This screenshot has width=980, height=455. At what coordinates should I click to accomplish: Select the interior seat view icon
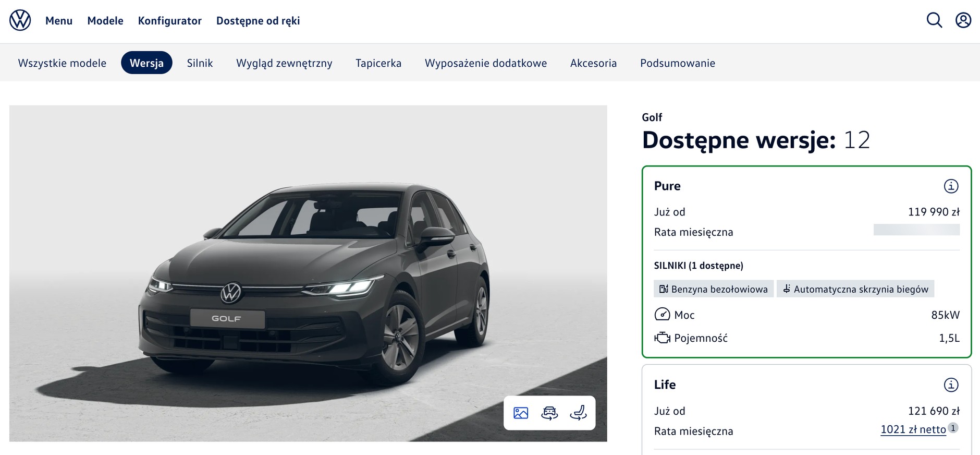(578, 413)
